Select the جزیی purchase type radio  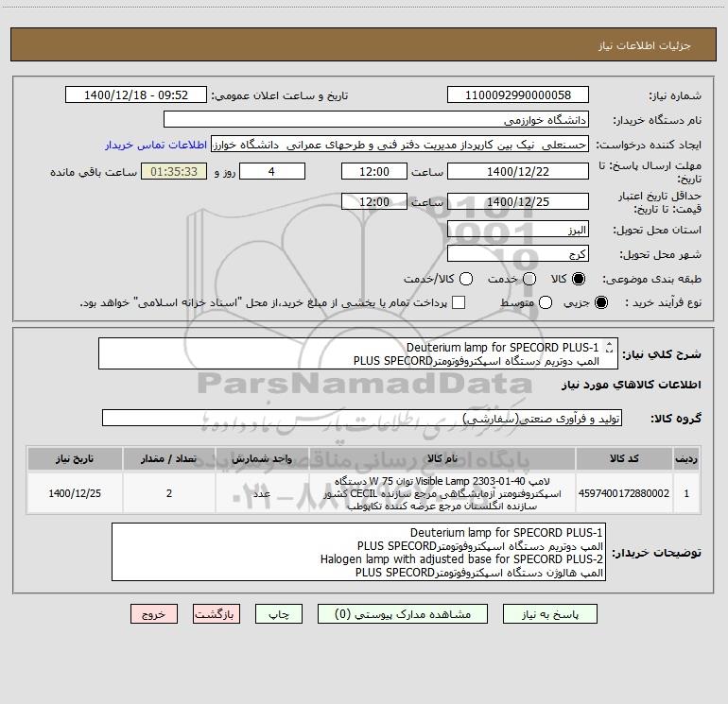(601, 302)
